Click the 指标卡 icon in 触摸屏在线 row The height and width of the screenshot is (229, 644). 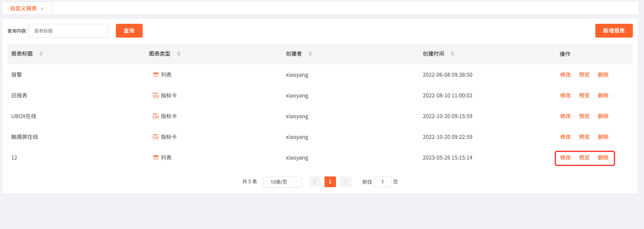pyautogui.click(x=156, y=137)
